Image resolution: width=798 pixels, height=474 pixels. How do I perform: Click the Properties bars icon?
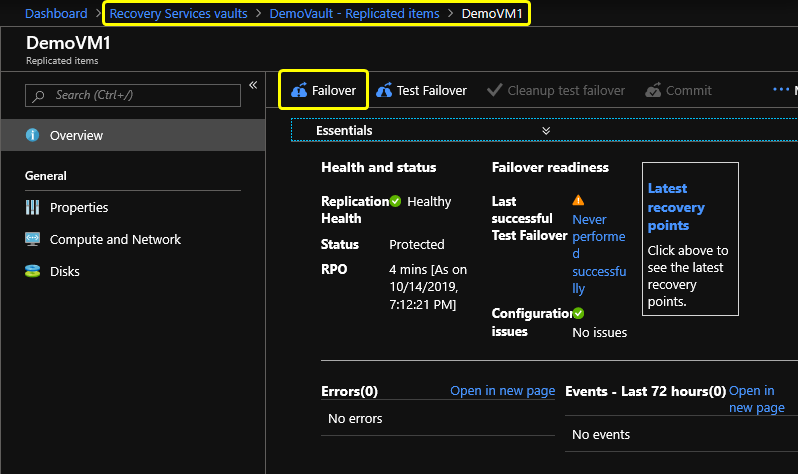(33, 207)
